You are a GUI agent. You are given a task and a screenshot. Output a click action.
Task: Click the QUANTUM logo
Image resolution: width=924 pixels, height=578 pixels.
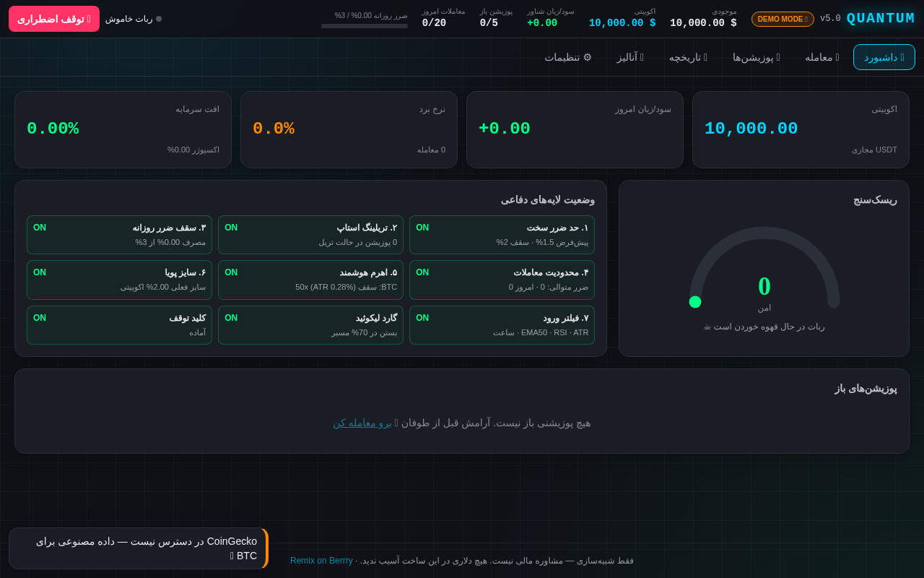[x=881, y=19]
